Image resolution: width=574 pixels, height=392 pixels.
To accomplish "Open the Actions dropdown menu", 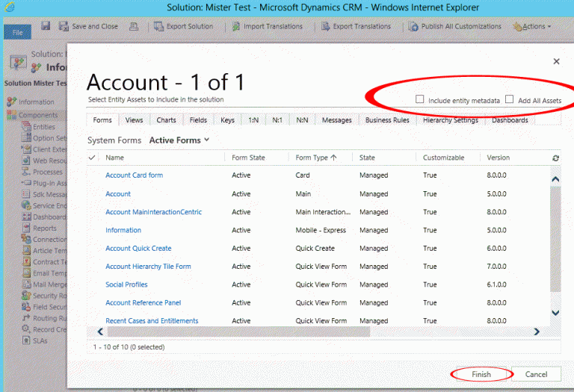I will 532,26.
